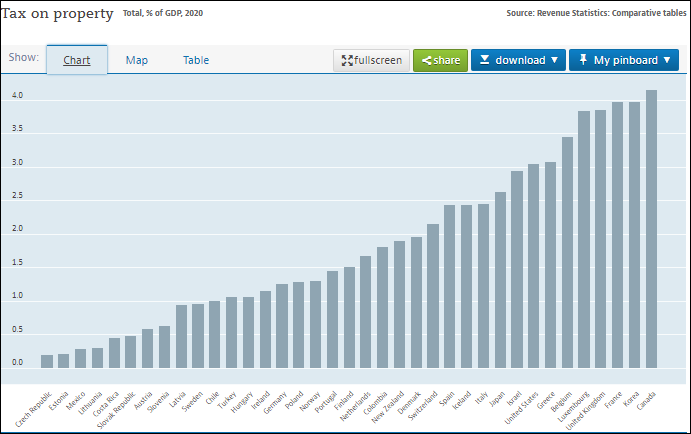Screen dimensions: 691x434
Task: Select the United States bar
Action: [x=534, y=266]
